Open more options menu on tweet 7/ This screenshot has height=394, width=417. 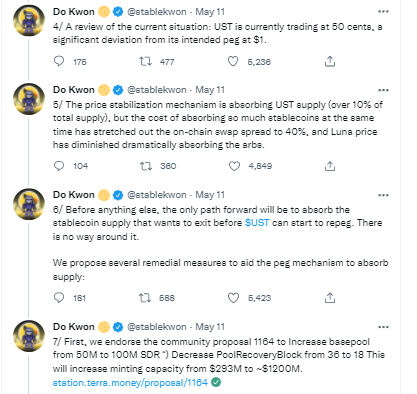[383, 327]
